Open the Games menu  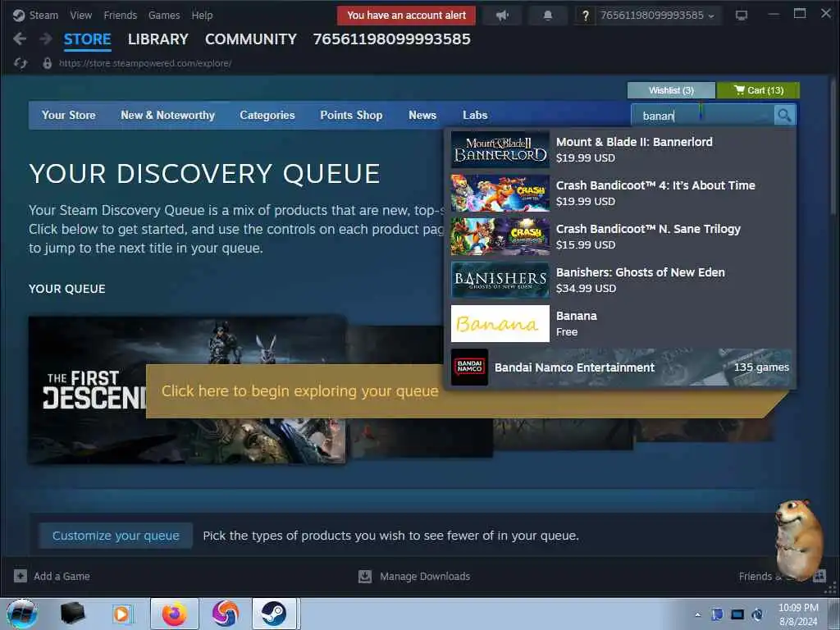point(164,15)
